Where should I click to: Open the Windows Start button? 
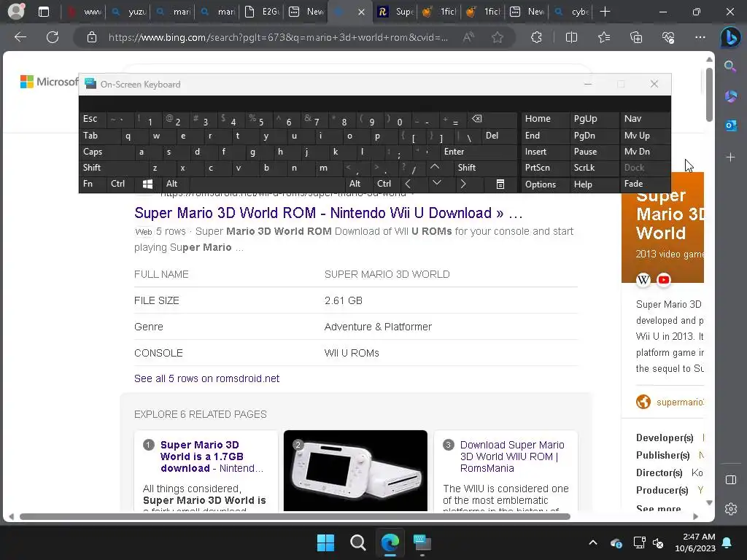pyautogui.click(x=326, y=542)
